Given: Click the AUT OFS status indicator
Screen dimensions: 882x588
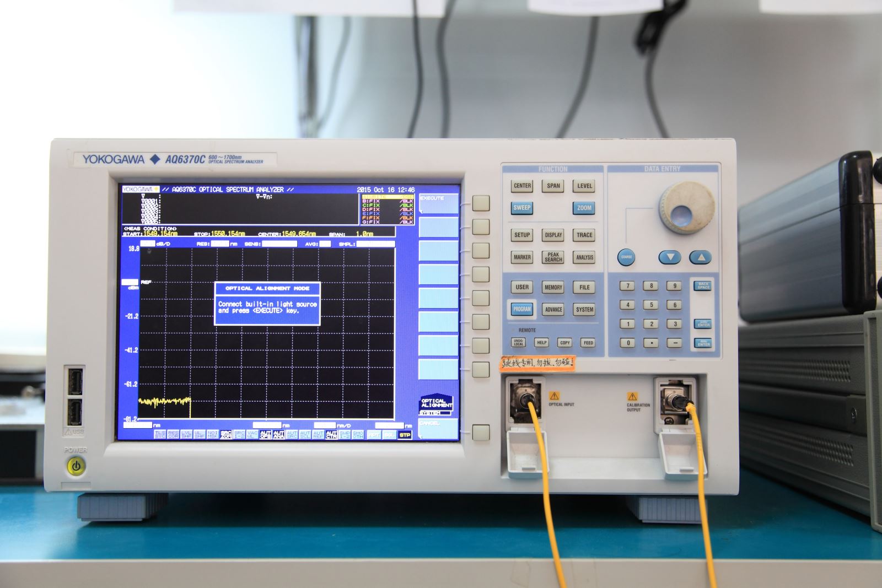Looking at the screenshot, I should point(265,435).
